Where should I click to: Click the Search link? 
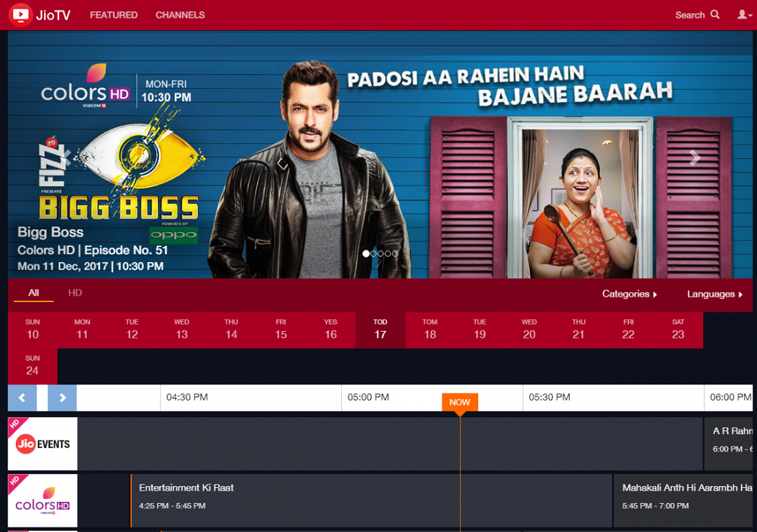point(690,15)
